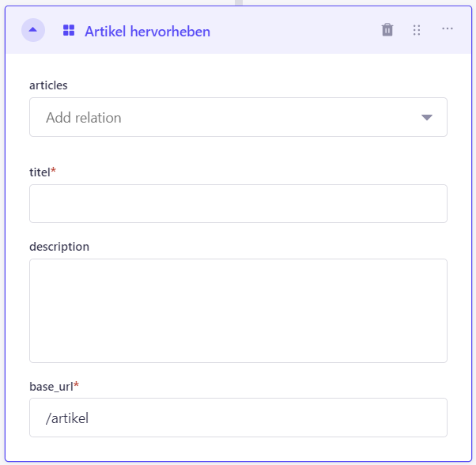Click the Add relation placeholder text
The height and width of the screenshot is (465, 476).
(x=84, y=118)
